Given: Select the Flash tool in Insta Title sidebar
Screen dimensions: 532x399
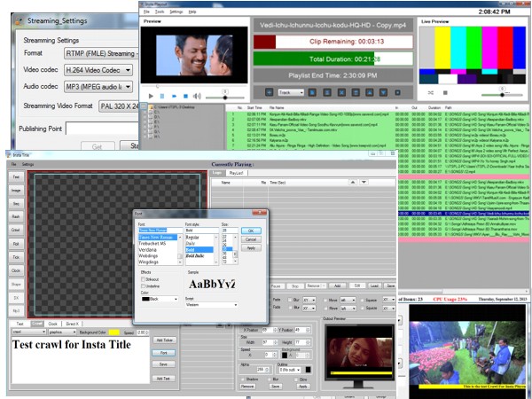Looking at the screenshot, I should point(16,216).
